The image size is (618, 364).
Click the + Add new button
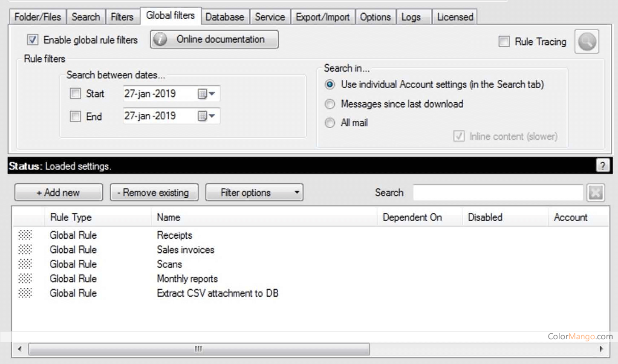pyautogui.click(x=58, y=192)
